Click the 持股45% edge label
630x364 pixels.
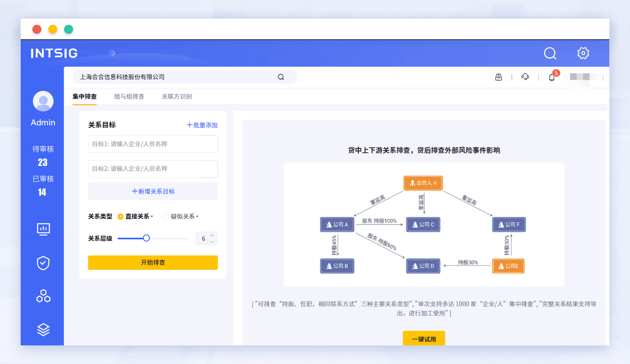tap(334, 245)
